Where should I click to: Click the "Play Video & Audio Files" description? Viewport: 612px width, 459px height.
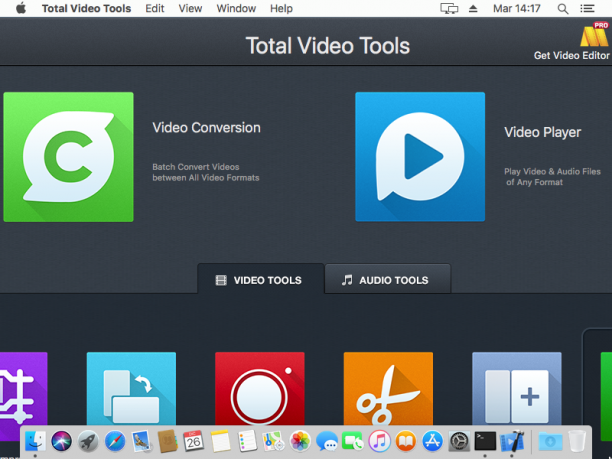click(552, 171)
